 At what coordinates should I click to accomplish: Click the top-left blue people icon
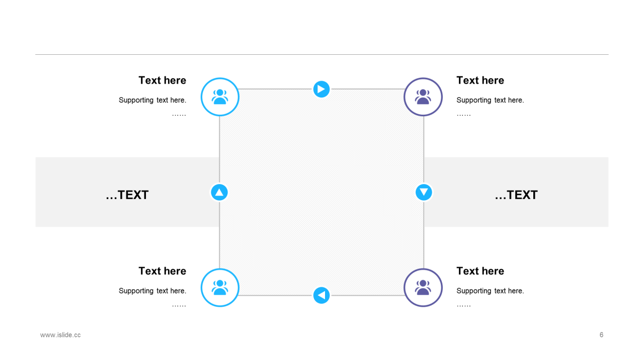pos(220,97)
